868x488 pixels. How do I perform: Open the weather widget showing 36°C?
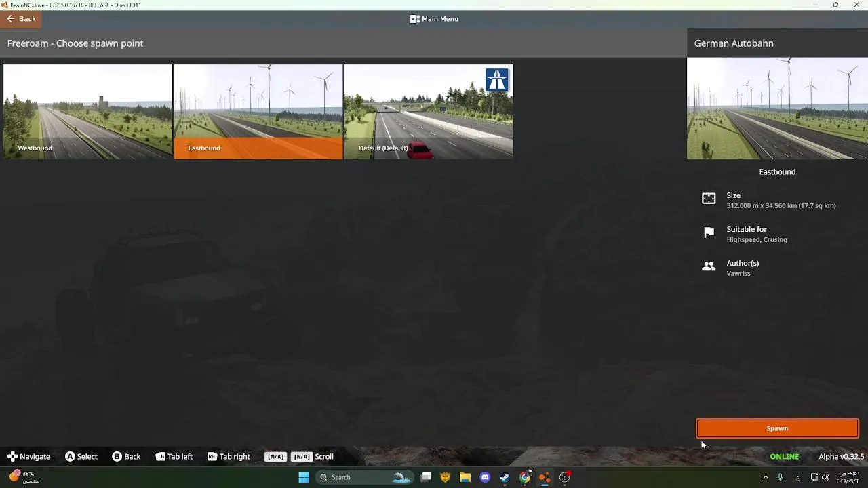24,477
